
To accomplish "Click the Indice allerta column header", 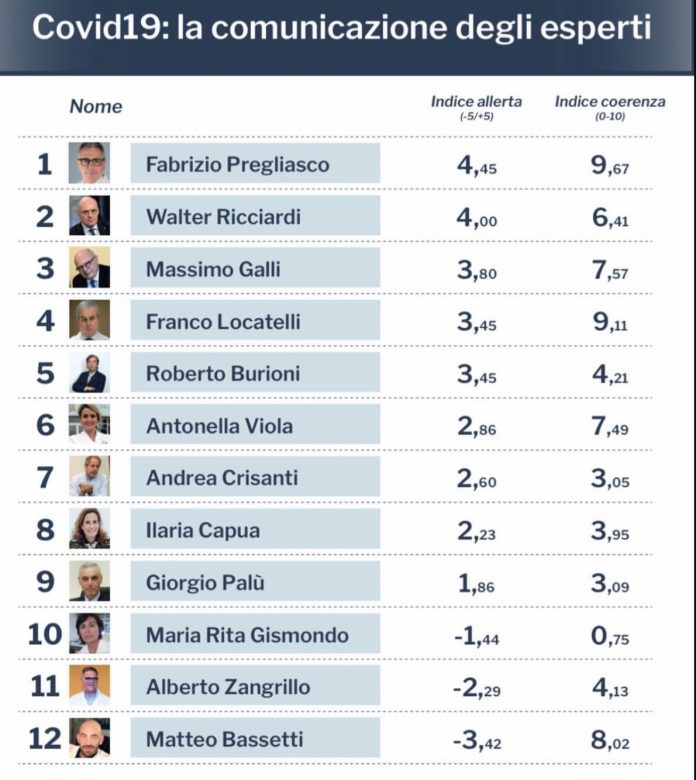I will [476, 107].
